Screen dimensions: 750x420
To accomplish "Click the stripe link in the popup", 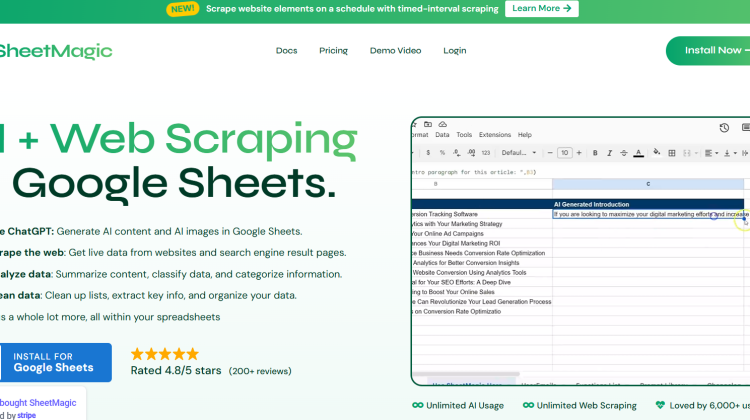I will (26, 415).
